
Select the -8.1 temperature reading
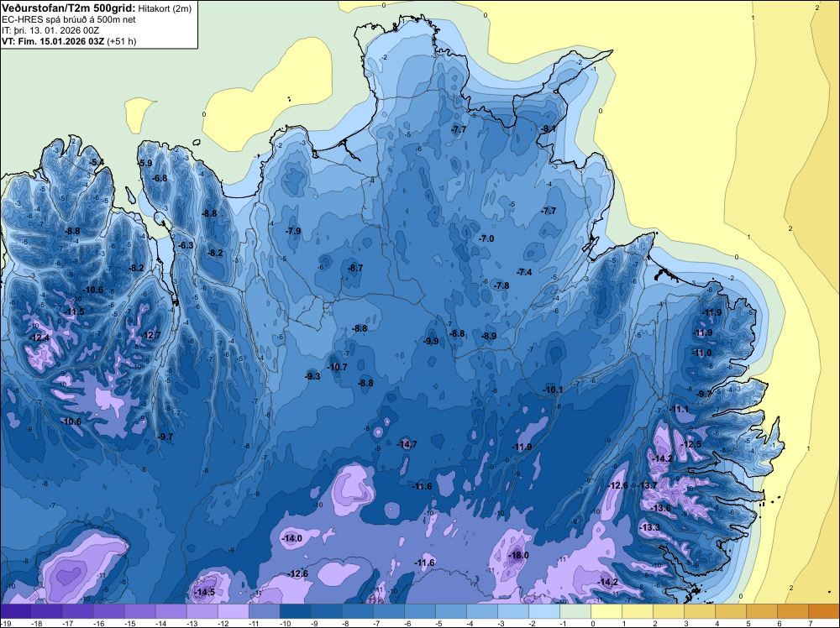click(548, 128)
